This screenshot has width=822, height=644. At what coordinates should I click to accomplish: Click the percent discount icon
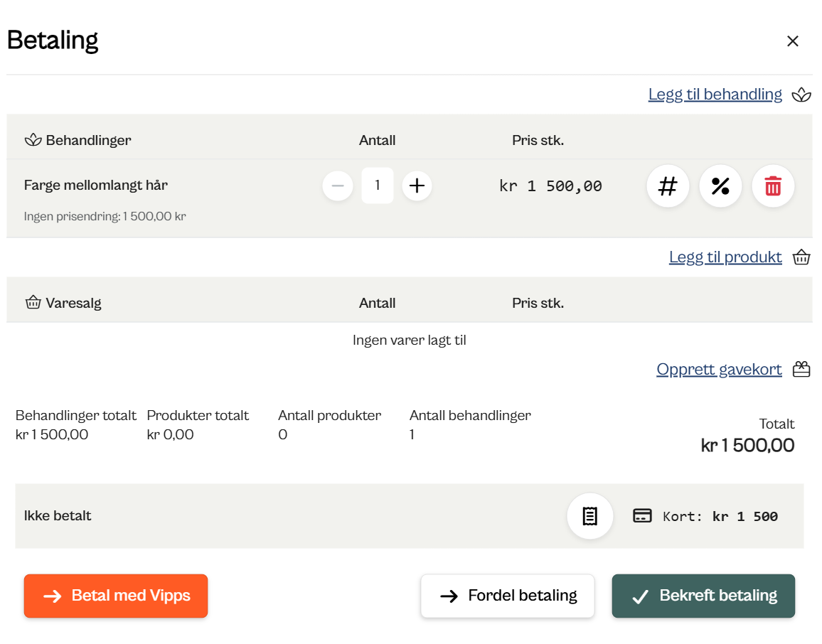[720, 186]
